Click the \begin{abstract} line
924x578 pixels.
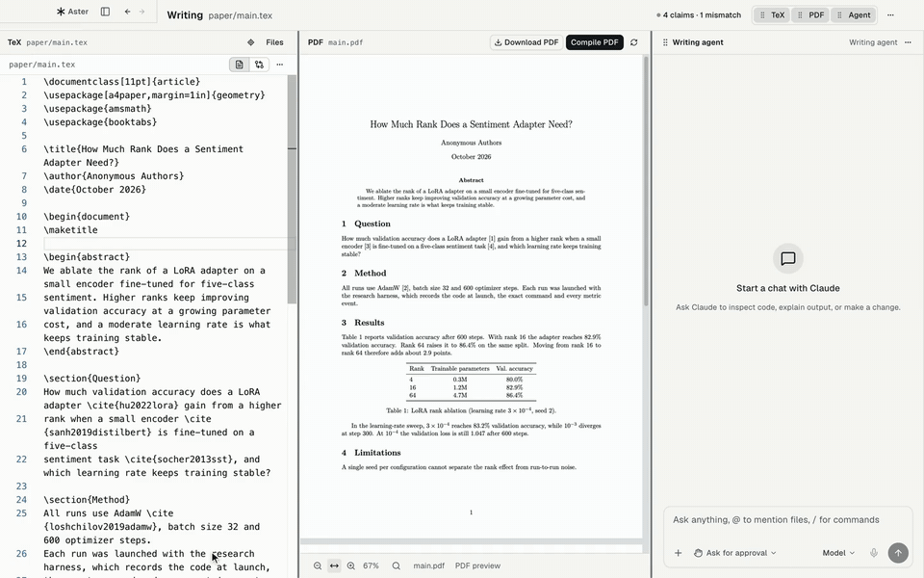click(87, 257)
